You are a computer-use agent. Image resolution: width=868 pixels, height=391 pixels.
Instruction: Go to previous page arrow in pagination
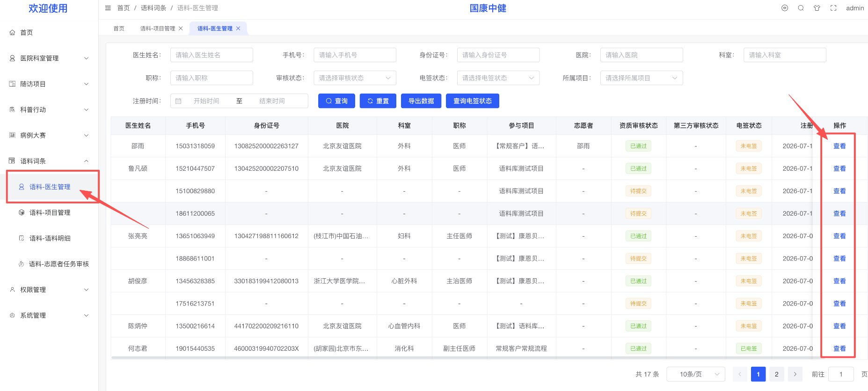(x=740, y=374)
